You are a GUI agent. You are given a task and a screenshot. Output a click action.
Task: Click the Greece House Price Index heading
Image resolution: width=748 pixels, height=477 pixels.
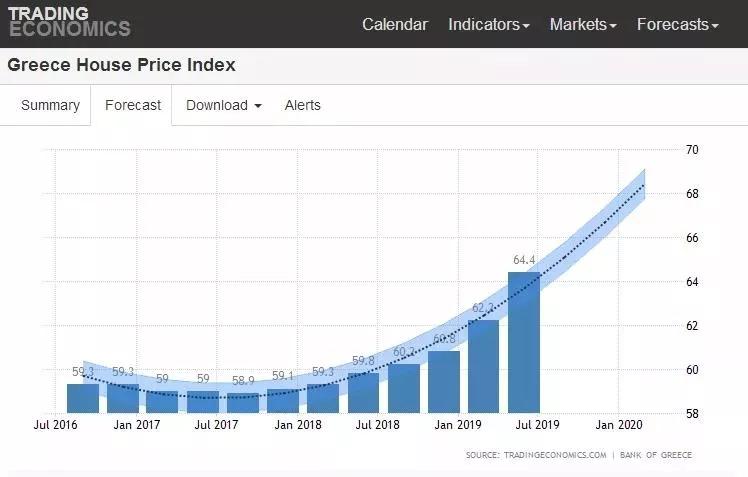(x=122, y=66)
